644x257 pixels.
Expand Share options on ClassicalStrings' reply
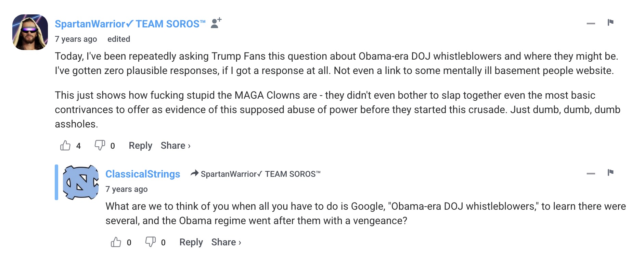pos(226,242)
